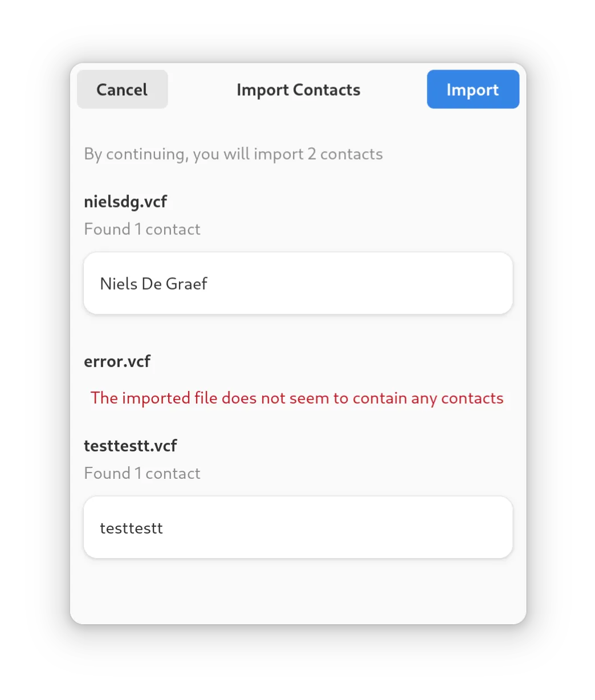The width and height of the screenshot is (595, 700).
Task: Click the dark backdrop below the dialog
Action: [x=297, y=662]
